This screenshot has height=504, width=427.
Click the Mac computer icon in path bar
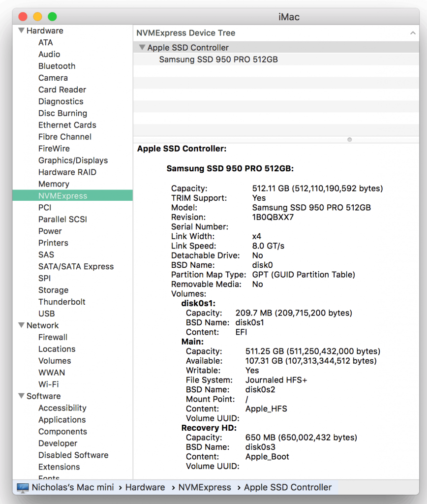coord(23,488)
